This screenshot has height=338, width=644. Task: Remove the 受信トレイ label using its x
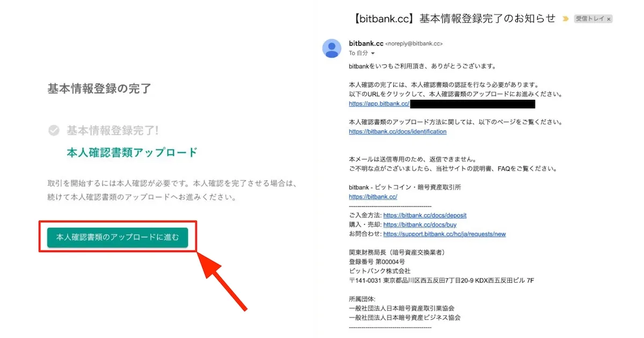pyautogui.click(x=609, y=18)
